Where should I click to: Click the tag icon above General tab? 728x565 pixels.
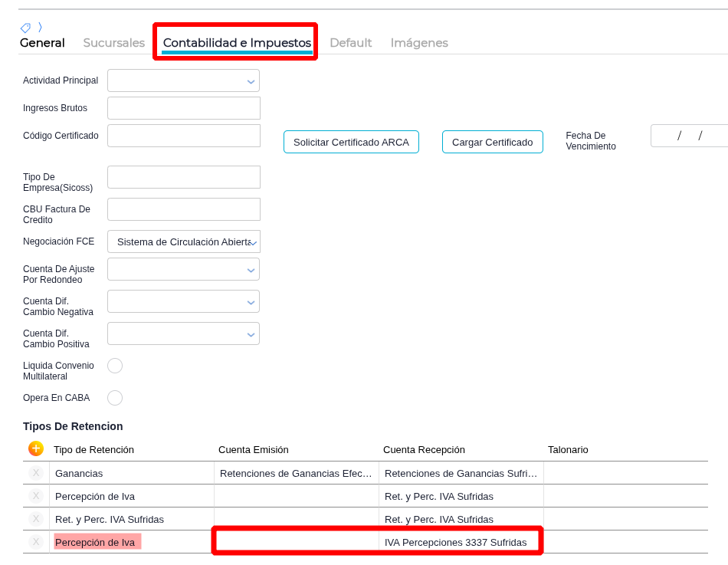(x=25, y=28)
